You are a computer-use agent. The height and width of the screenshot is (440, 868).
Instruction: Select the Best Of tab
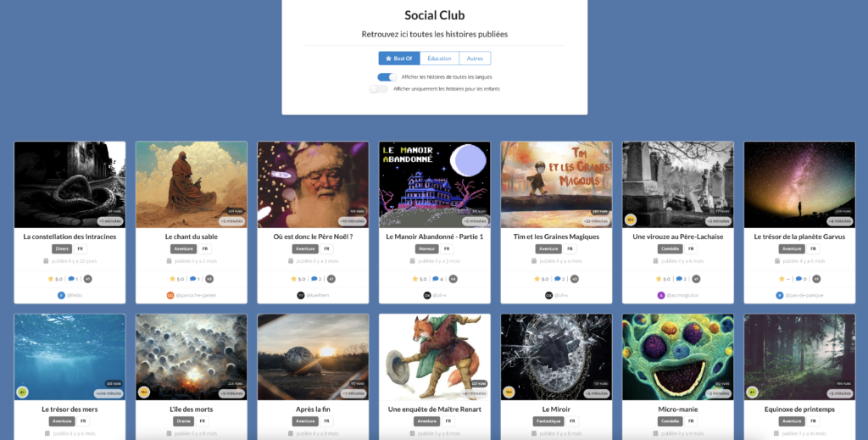[x=399, y=58]
